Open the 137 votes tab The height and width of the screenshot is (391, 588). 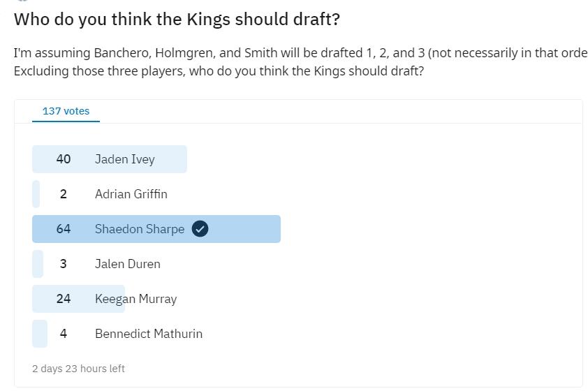66,111
